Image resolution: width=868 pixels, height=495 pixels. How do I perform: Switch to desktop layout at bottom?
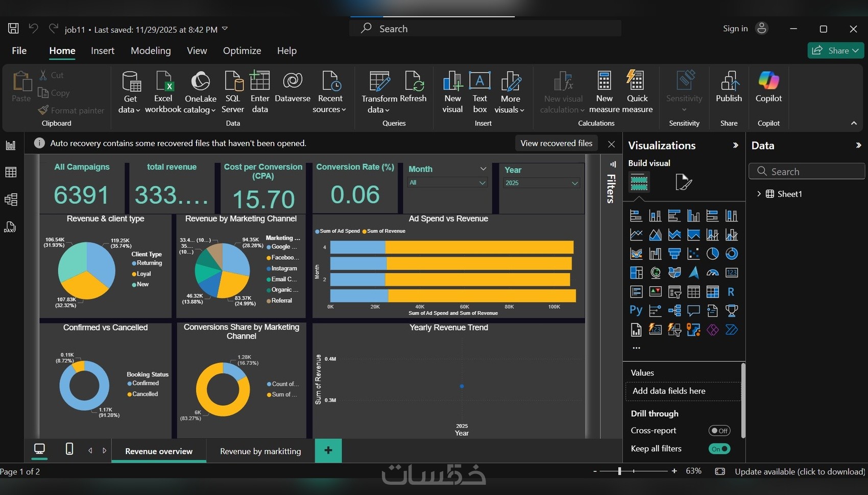(x=39, y=449)
